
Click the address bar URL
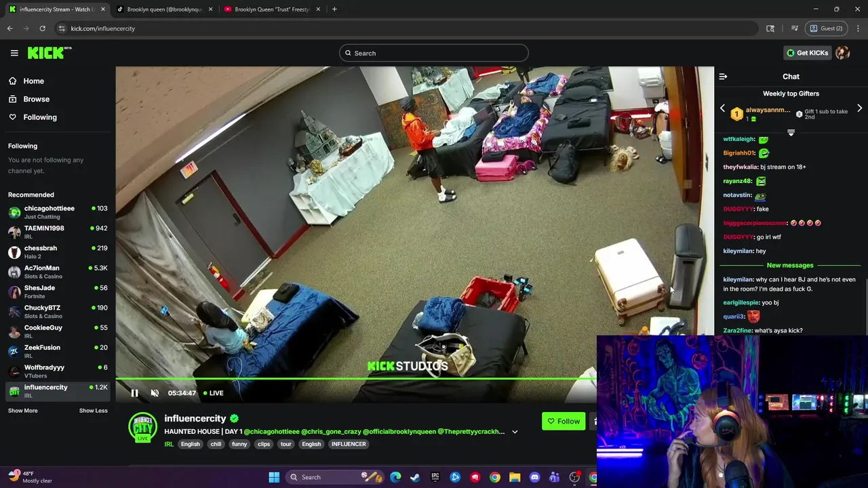pos(103,28)
